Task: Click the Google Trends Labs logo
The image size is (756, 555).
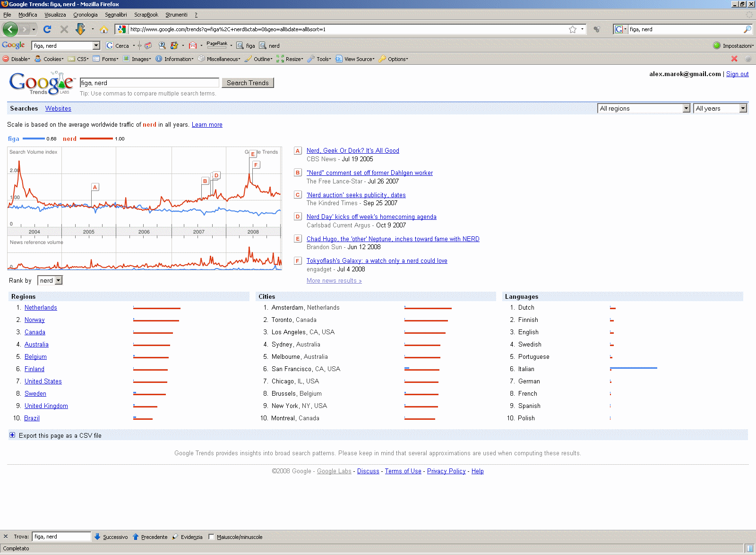Action: (42, 83)
